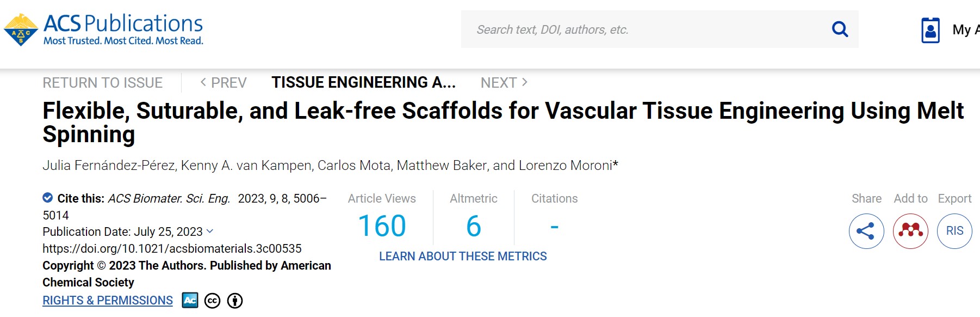Expand the Publication Date dropdown chevron
The image size is (980, 317).
click(210, 231)
